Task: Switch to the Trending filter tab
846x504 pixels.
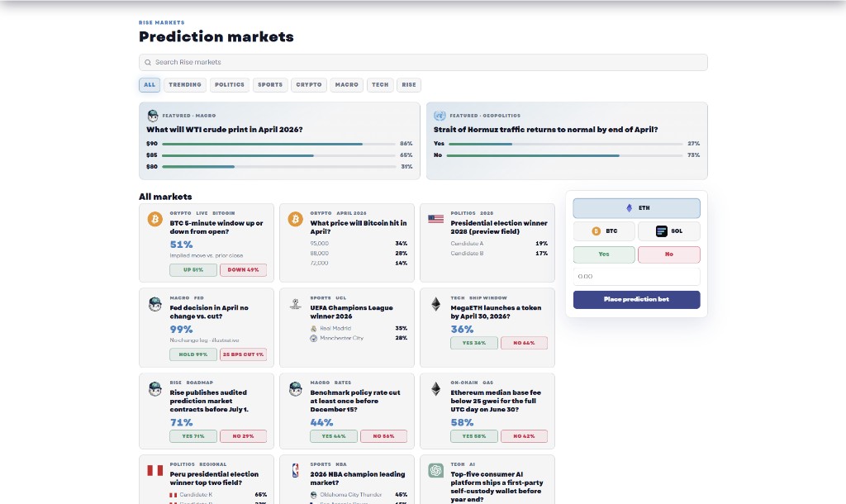Action: click(185, 84)
